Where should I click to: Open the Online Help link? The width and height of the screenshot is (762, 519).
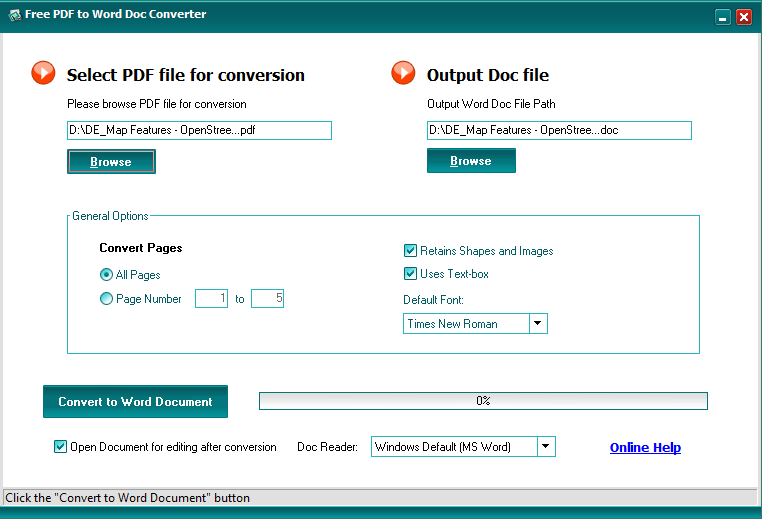(x=645, y=448)
